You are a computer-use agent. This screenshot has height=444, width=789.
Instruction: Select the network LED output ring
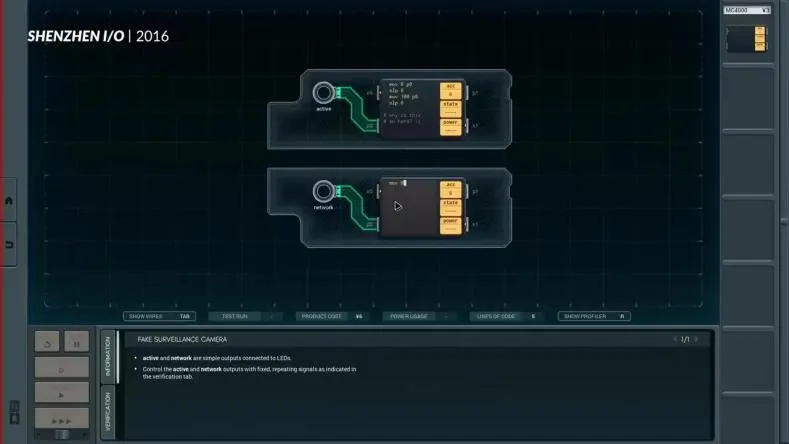pyautogui.click(x=323, y=191)
